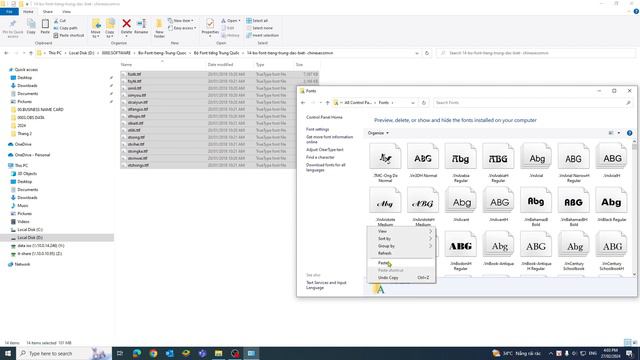Open View submenu in context menu

[401, 231]
